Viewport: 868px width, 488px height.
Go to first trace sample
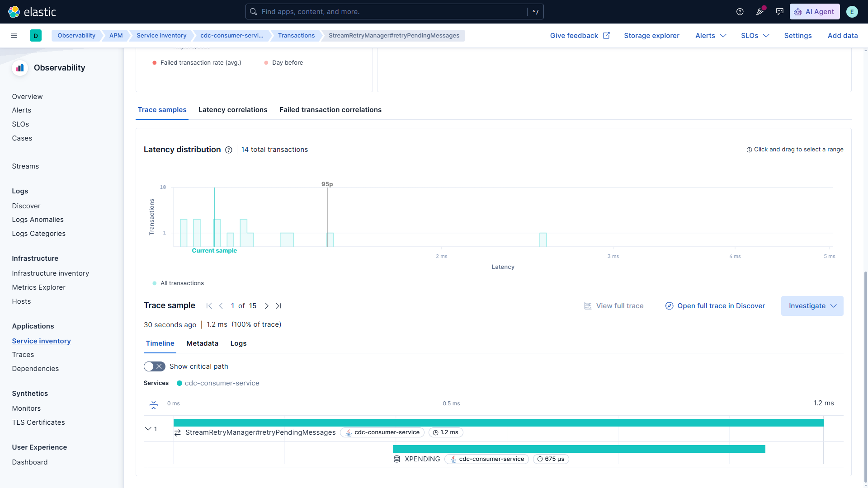[209, 306]
